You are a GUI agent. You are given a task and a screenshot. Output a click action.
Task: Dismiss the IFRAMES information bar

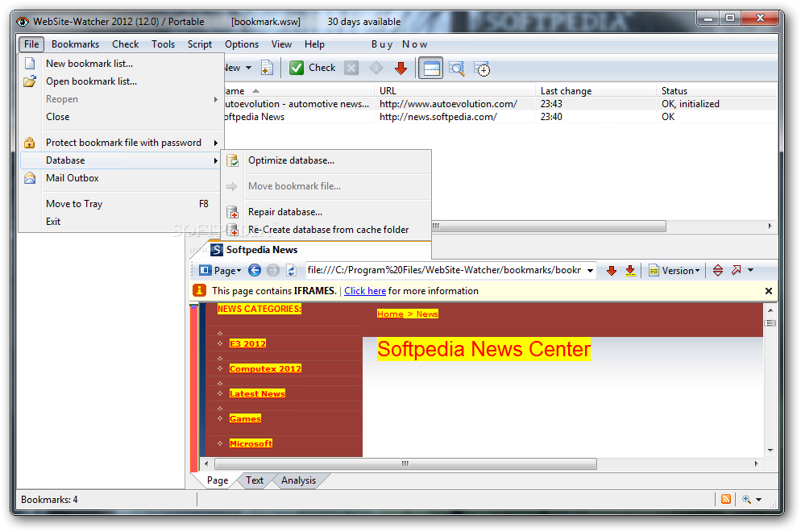tap(768, 291)
